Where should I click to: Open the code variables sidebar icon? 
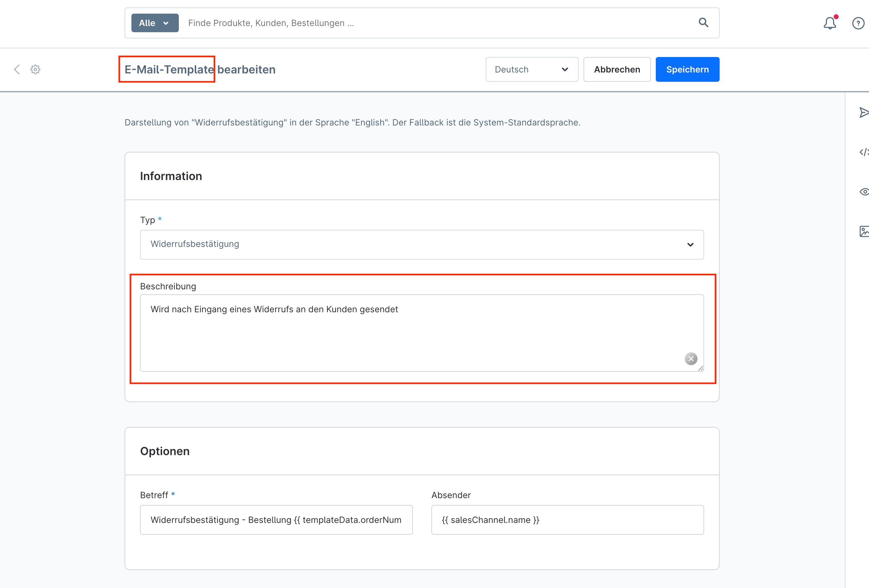(863, 152)
